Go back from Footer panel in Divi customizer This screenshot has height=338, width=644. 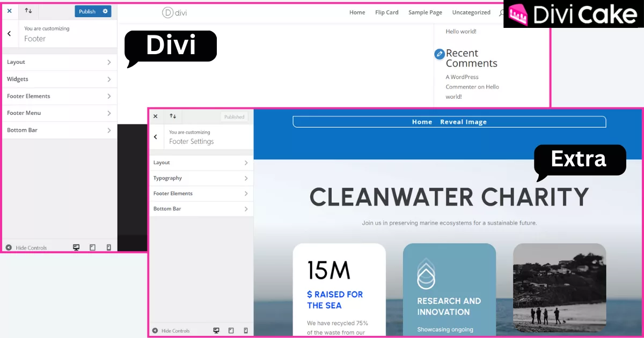9,34
